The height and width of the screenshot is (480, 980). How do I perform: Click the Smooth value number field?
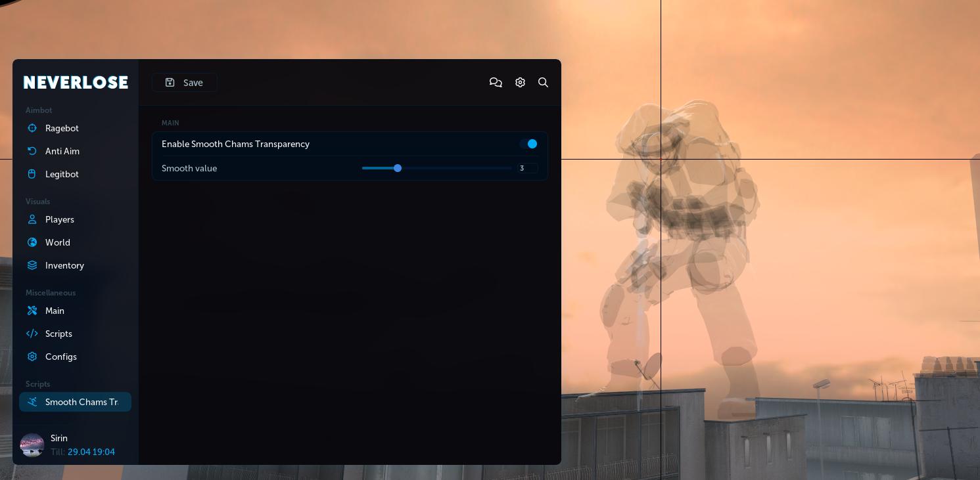coord(527,168)
